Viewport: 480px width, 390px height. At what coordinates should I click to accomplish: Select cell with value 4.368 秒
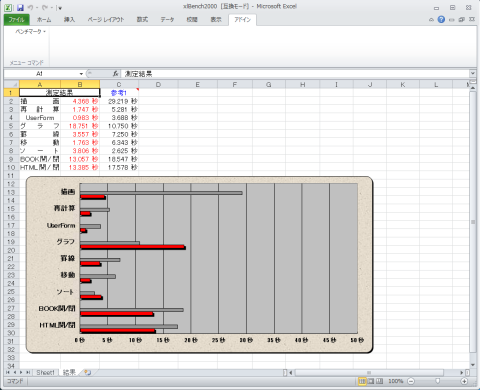pos(80,101)
